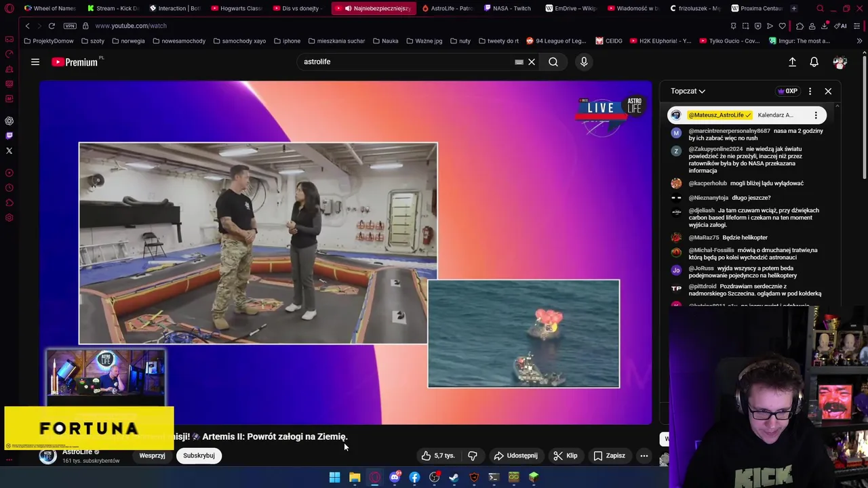This screenshot has width=868, height=488.
Task: Like the video showing 5,7 tys.
Action: pyautogui.click(x=437, y=455)
